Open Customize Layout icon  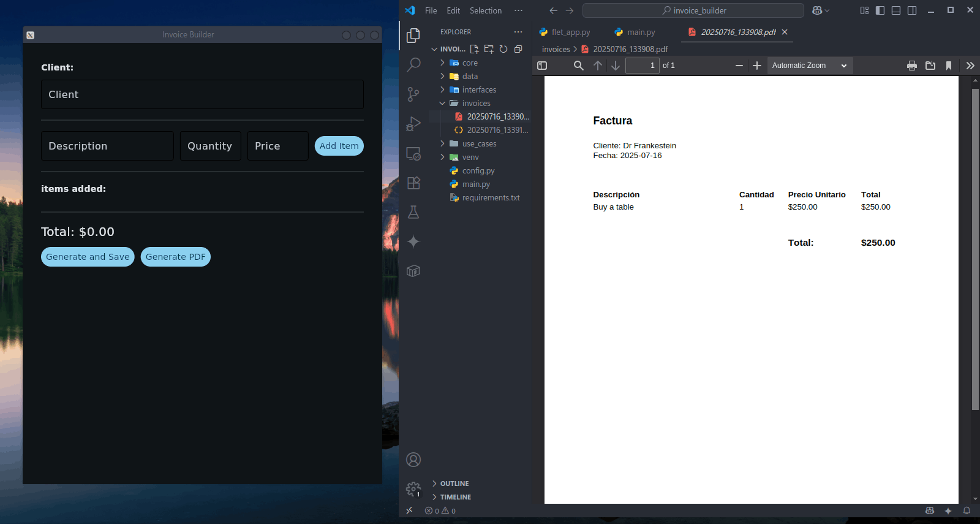[864, 10]
